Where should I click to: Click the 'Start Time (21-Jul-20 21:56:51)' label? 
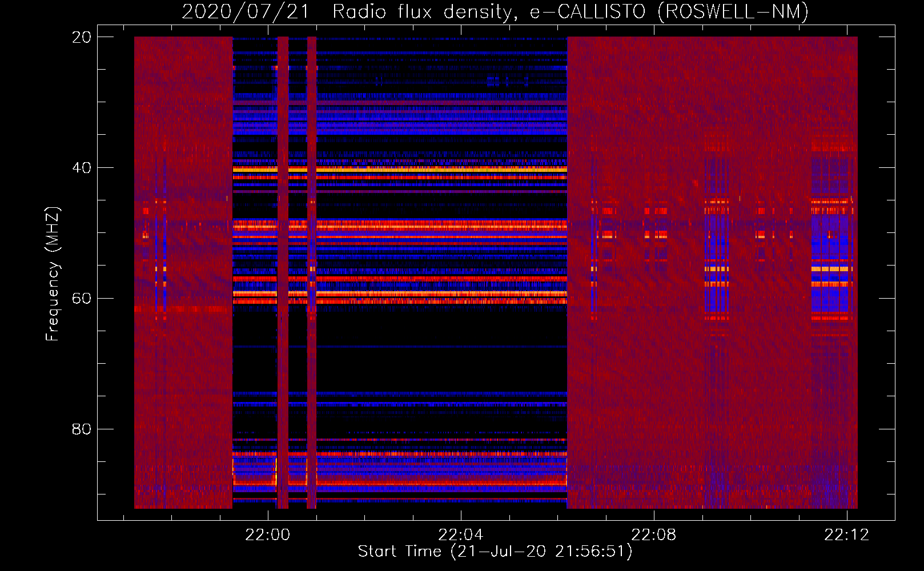(495, 552)
